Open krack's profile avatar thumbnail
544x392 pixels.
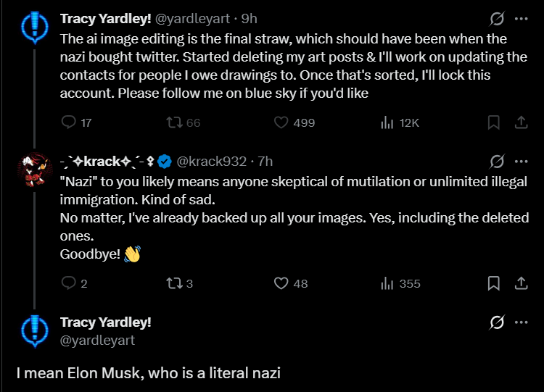tap(34, 174)
